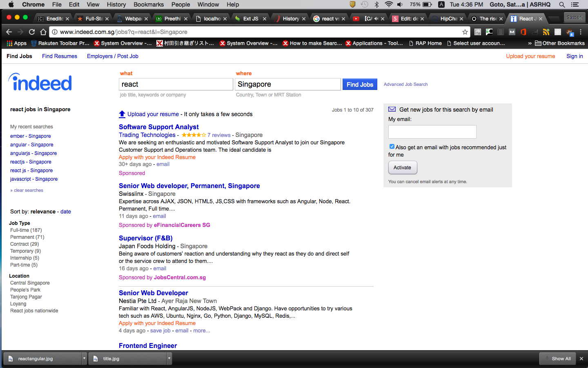Image resolution: width=588 pixels, height=368 pixels.
Task: Click the browser forward arrow
Action: (20, 32)
